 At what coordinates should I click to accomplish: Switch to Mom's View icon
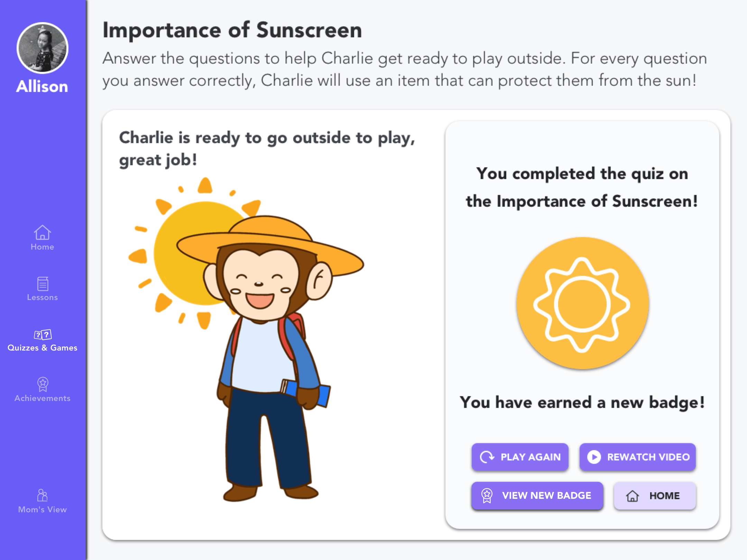pos(42,495)
